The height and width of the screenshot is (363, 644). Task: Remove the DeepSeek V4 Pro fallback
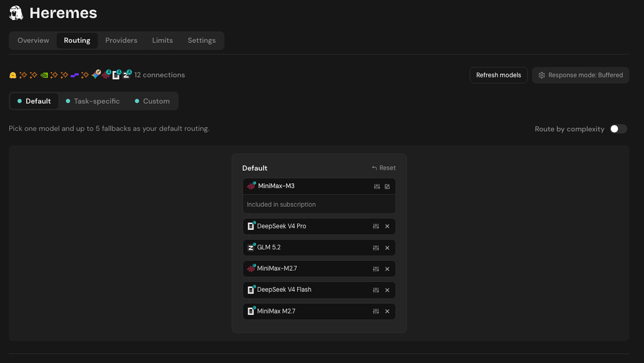click(x=387, y=226)
